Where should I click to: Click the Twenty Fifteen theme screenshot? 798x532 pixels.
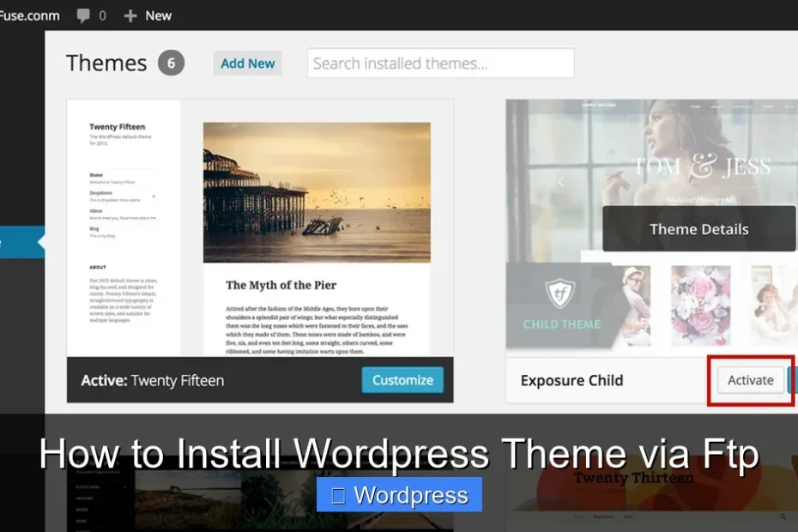click(x=260, y=228)
